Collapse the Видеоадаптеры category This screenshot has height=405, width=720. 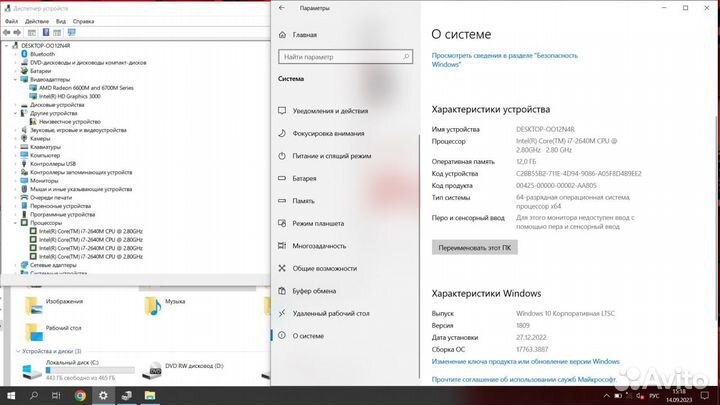(x=16, y=79)
